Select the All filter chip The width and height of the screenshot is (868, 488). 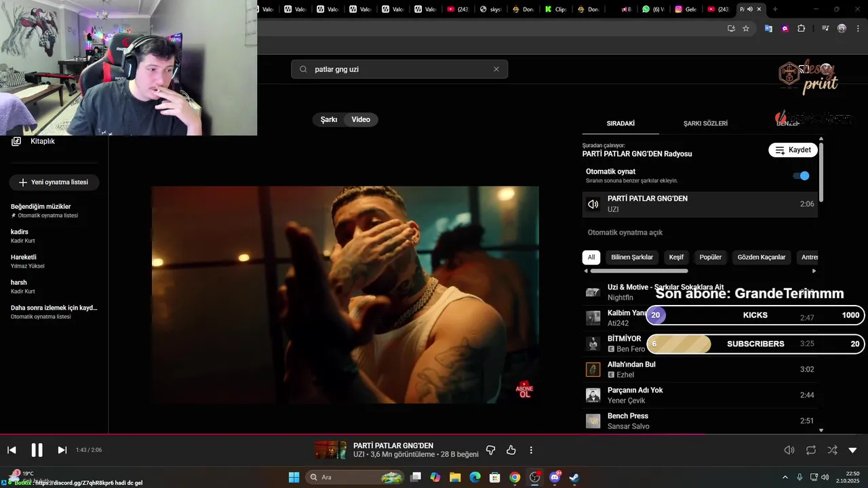591,258
